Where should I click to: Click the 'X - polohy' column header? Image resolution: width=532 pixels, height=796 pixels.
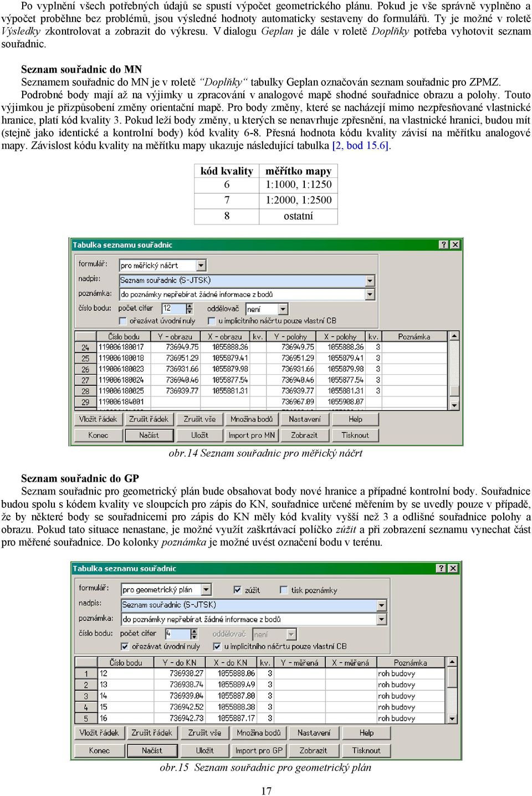point(340,336)
